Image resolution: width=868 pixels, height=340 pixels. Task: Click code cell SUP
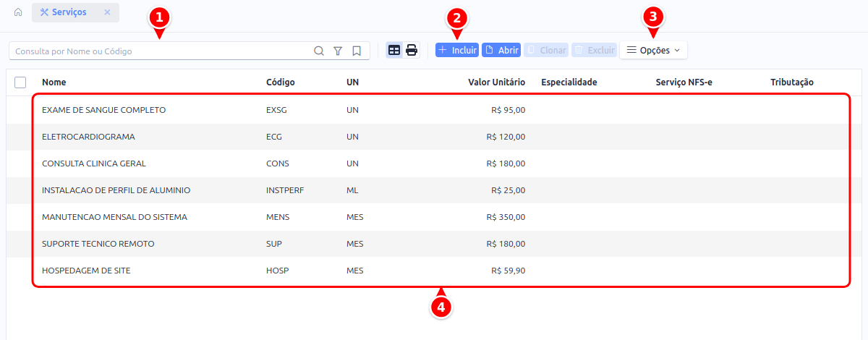point(274,244)
